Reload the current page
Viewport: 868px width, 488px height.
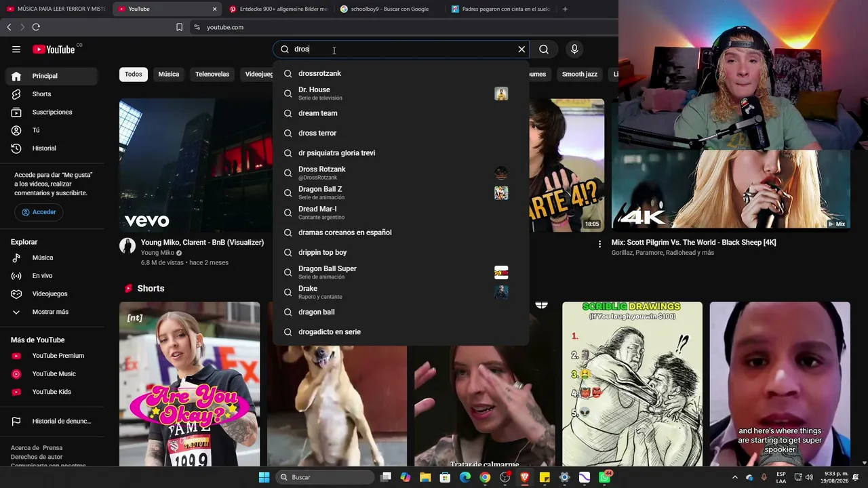[x=36, y=27]
